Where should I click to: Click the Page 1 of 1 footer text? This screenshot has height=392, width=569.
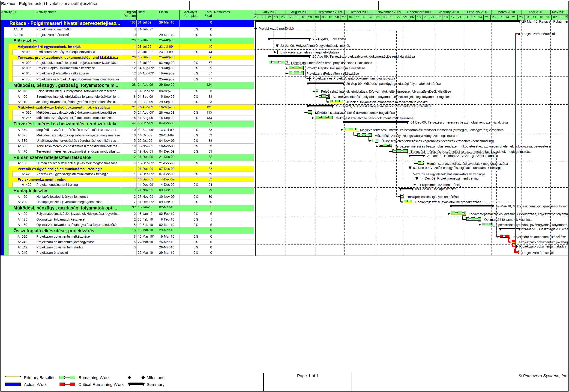307,376
